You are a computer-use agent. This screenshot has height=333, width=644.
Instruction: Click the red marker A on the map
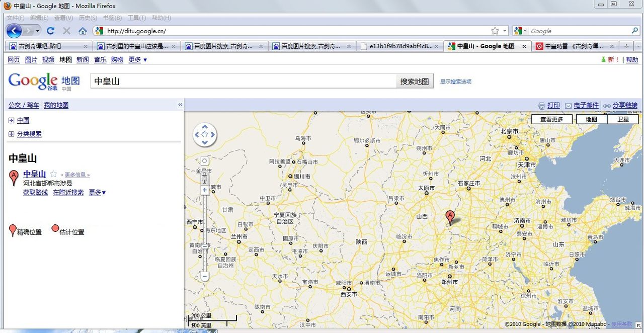(450, 217)
